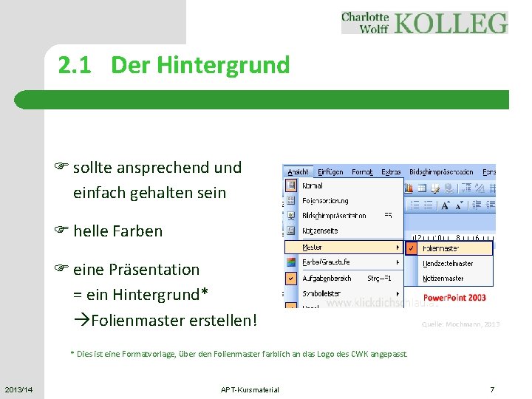The width and height of the screenshot is (532, 399).
Task: Click the footer text 'APT-Kursmaterial'
Action: pyautogui.click(x=250, y=389)
